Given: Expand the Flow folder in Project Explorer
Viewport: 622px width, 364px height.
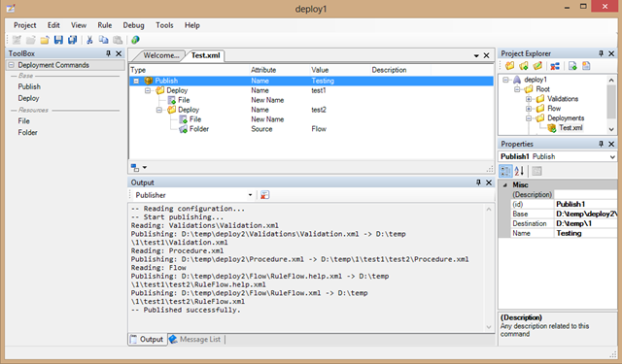Looking at the screenshot, I should click(x=529, y=109).
